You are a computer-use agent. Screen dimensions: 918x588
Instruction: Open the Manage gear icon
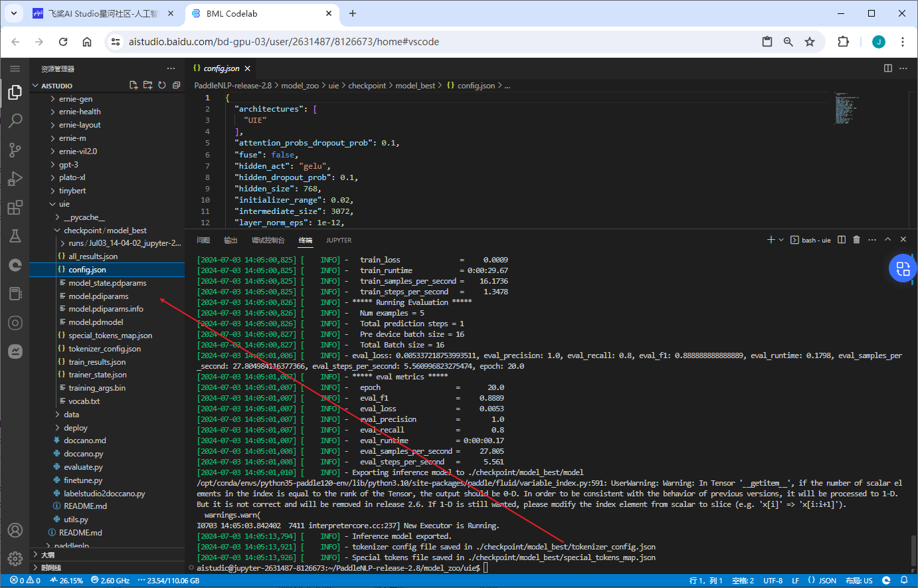15,559
